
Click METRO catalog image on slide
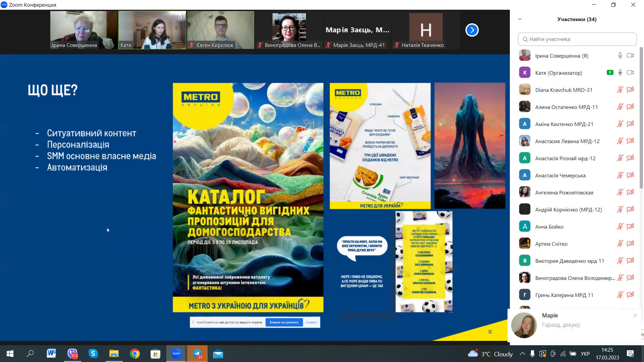[x=248, y=197]
